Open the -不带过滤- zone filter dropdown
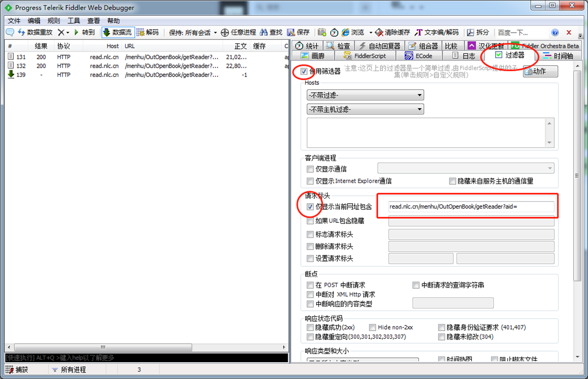The height and width of the screenshot is (379, 588). click(x=365, y=95)
